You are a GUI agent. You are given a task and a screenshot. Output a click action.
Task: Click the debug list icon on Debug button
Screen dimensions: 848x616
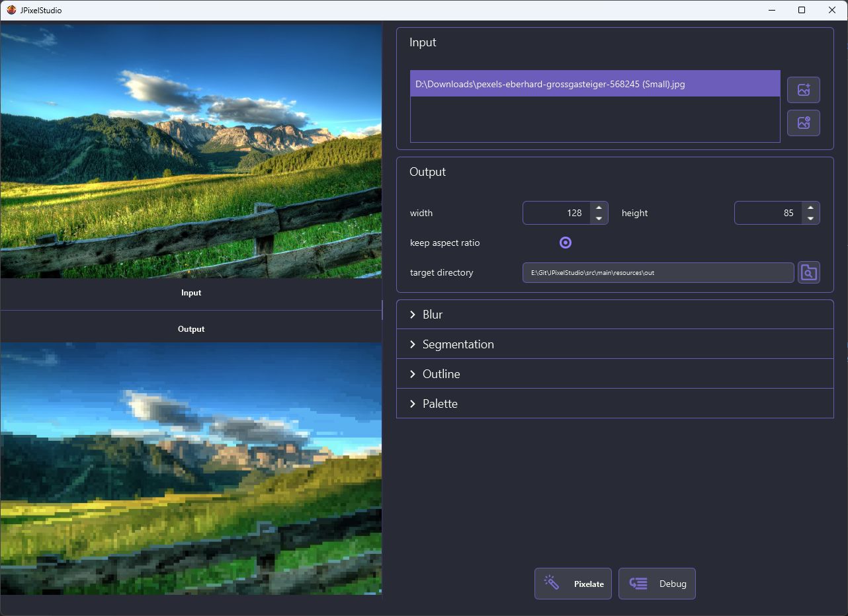click(637, 583)
